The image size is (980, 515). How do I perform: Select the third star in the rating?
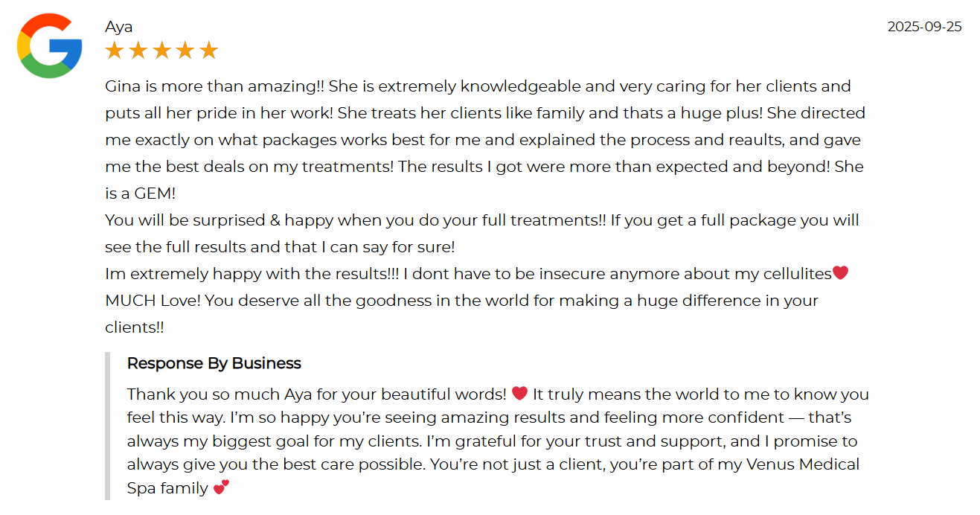[162, 51]
